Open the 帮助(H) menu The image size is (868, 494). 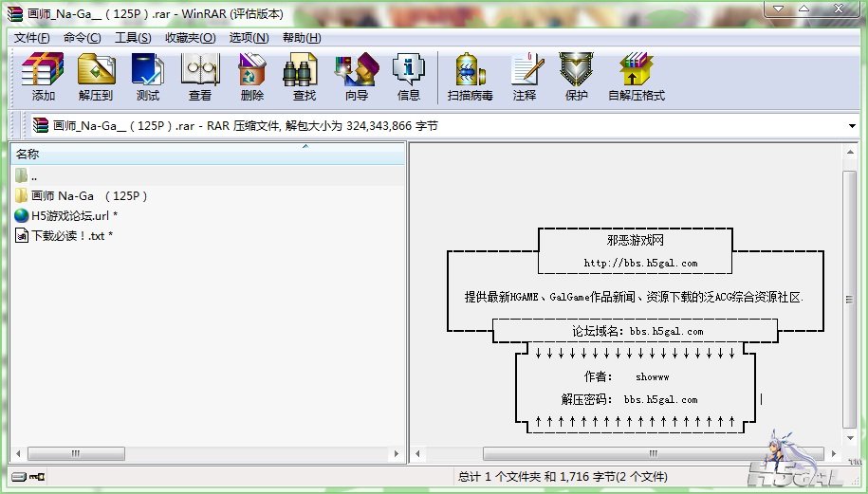(302, 38)
